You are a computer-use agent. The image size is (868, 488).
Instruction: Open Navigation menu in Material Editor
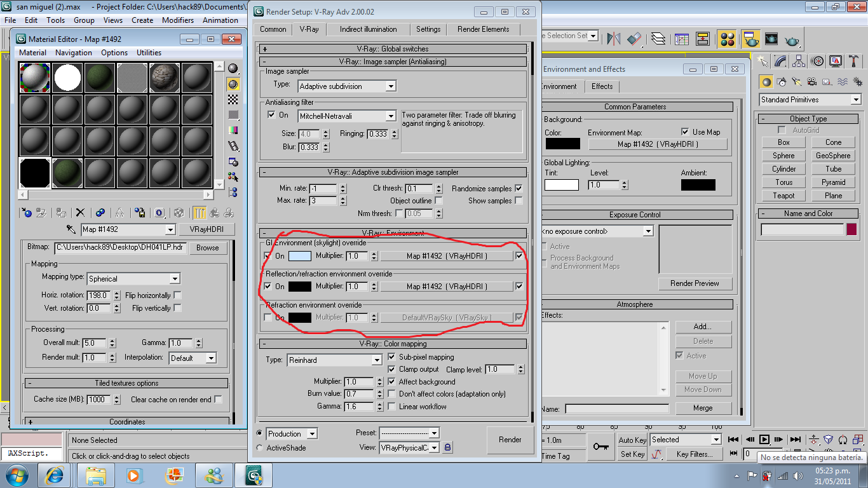(x=74, y=53)
